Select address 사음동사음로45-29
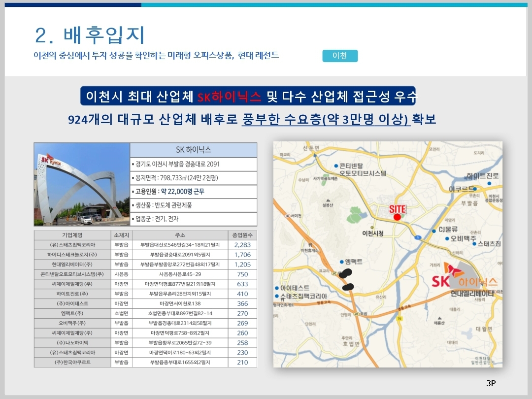The width and height of the screenshot is (532, 399). [180, 274]
